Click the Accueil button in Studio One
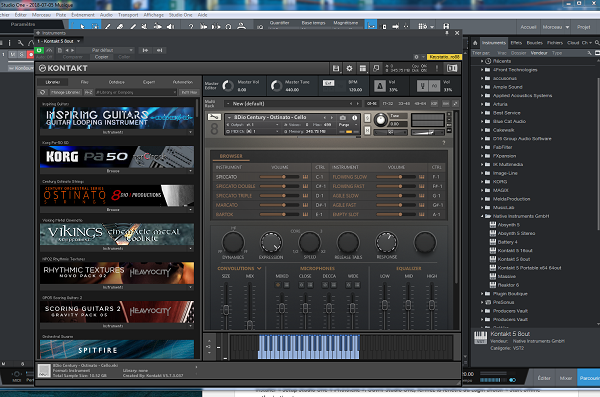 click(x=528, y=27)
